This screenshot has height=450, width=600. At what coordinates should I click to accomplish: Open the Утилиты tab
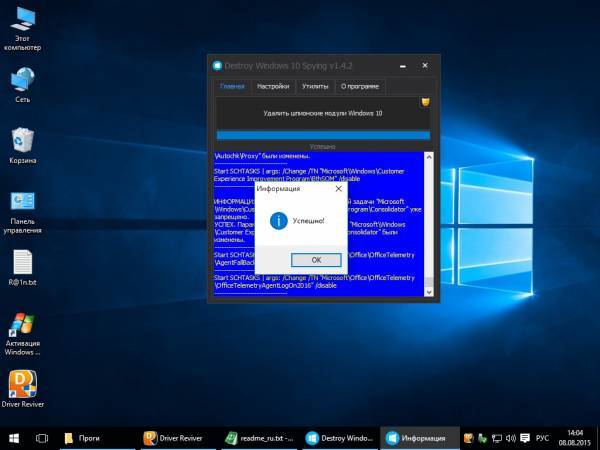(315, 87)
